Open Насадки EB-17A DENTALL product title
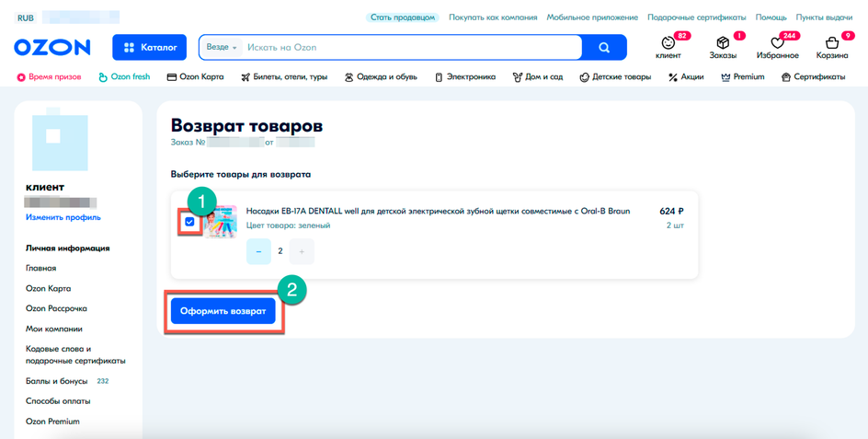 coord(438,211)
